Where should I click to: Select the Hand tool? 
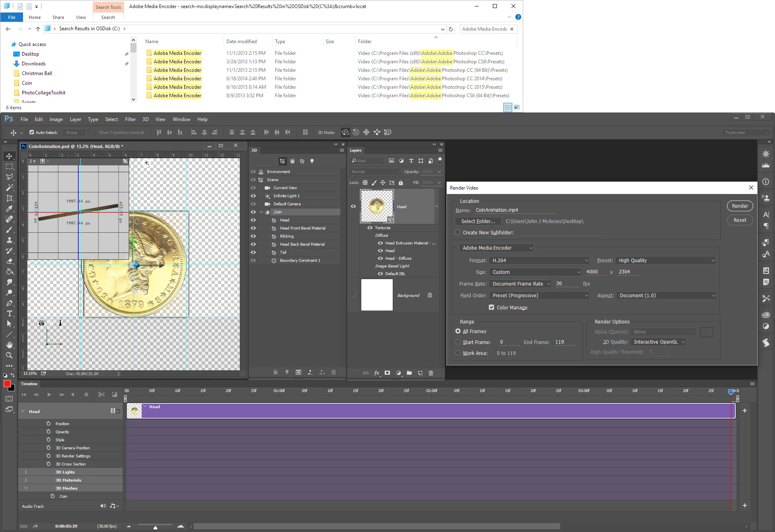coord(9,345)
